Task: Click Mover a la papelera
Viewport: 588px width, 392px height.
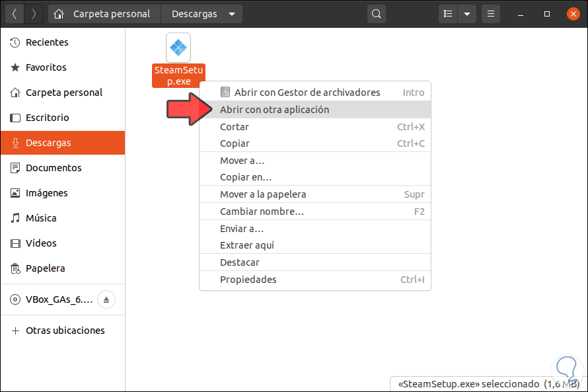Action: (263, 194)
